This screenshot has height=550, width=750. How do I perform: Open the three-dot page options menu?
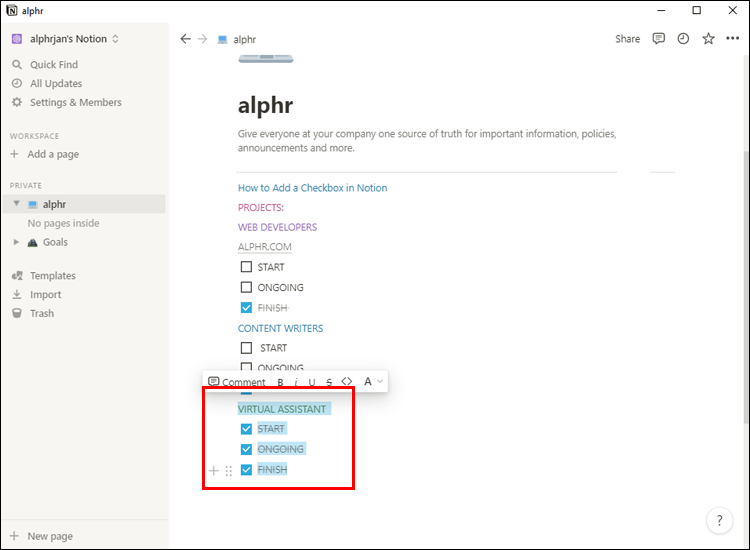click(732, 39)
